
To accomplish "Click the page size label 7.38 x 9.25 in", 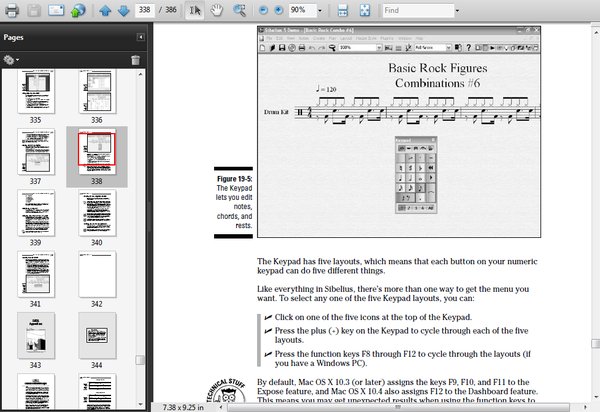I will (183, 407).
